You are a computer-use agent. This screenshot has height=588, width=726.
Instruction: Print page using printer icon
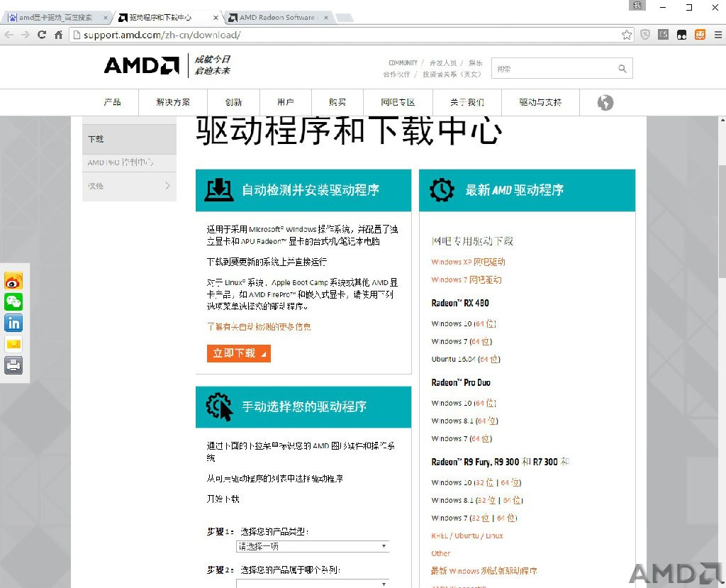pos(13,365)
